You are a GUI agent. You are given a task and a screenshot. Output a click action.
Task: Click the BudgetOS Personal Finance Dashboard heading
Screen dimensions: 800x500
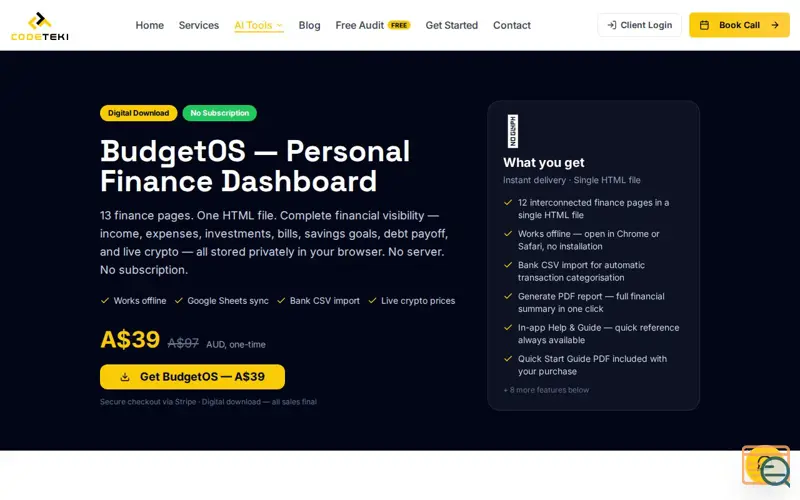(x=255, y=166)
